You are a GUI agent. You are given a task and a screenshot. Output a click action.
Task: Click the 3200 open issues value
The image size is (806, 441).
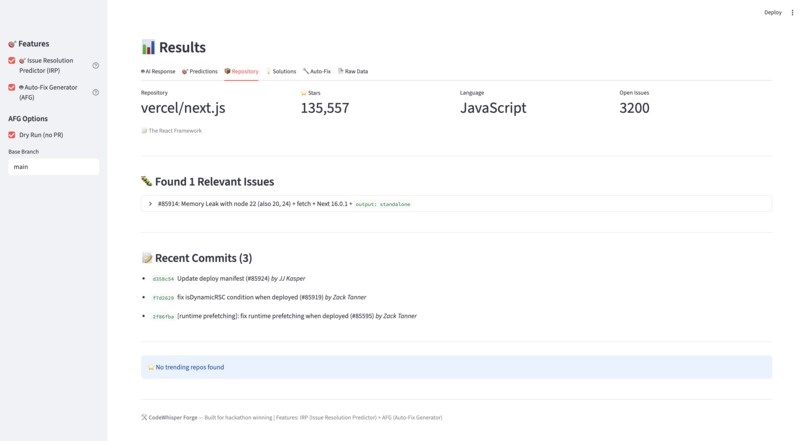pyautogui.click(x=634, y=108)
